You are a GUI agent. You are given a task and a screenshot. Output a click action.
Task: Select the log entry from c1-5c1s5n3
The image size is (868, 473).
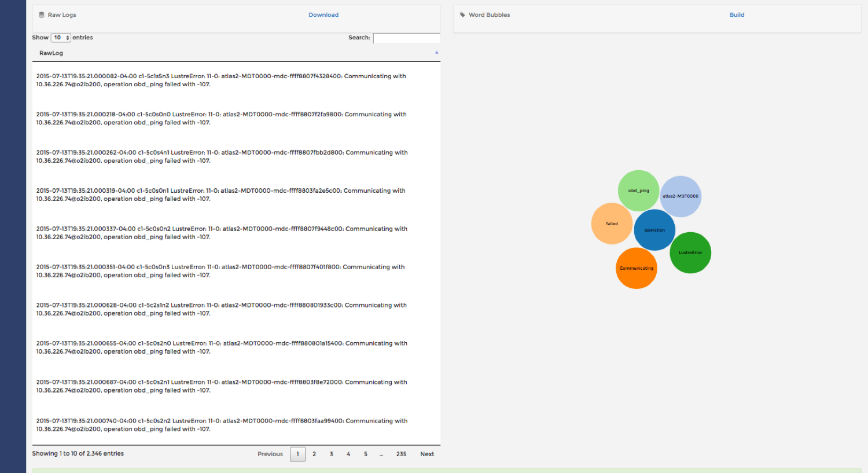tap(221, 80)
